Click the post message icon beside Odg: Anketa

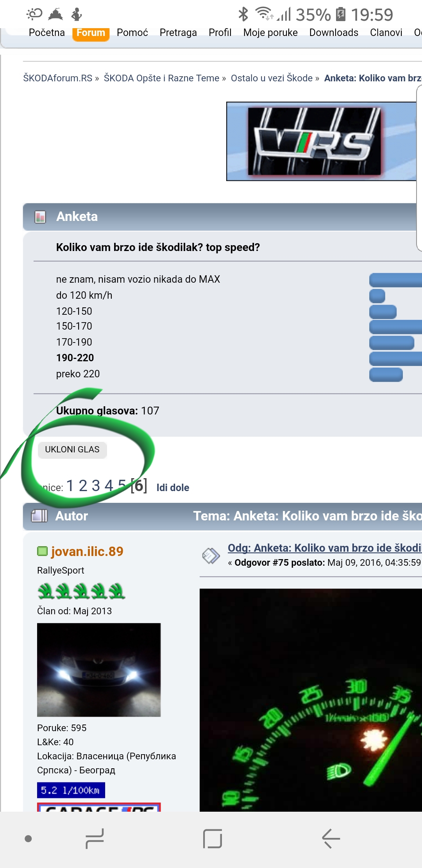point(211,556)
